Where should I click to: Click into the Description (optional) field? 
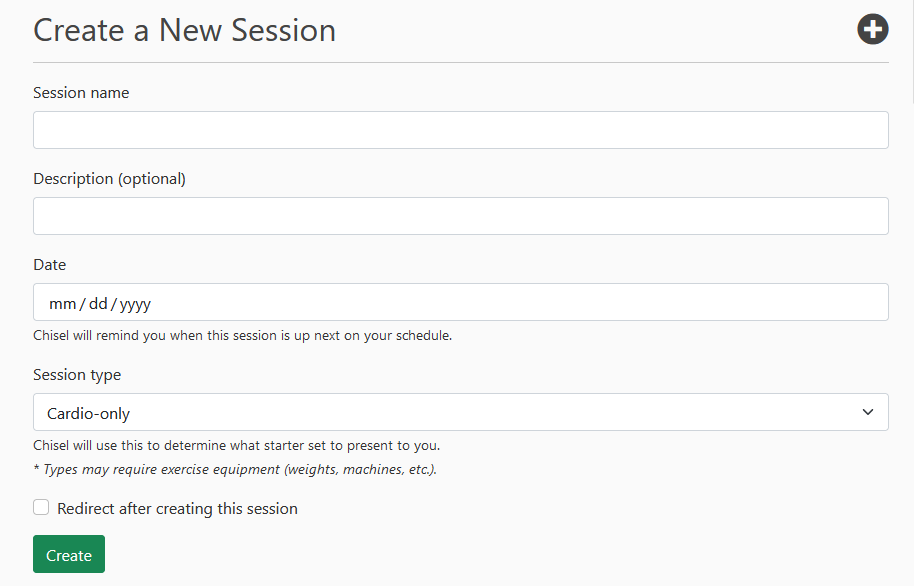[x=460, y=216]
